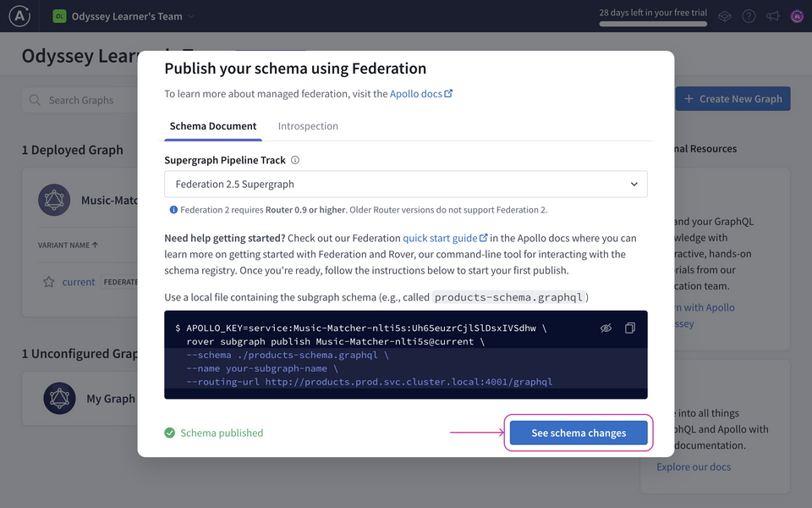Open the Music-Matcher graph icon
This screenshot has width=812, height=508.
pyautogui.click(x=54, y=200)
